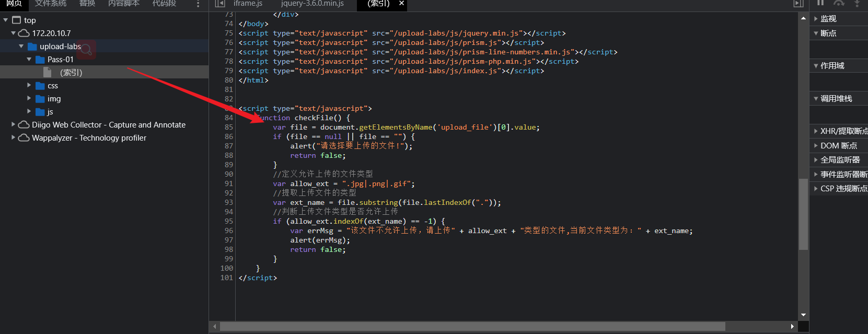
Task: Hide the navigator sidebar pane
Action: 220,4
